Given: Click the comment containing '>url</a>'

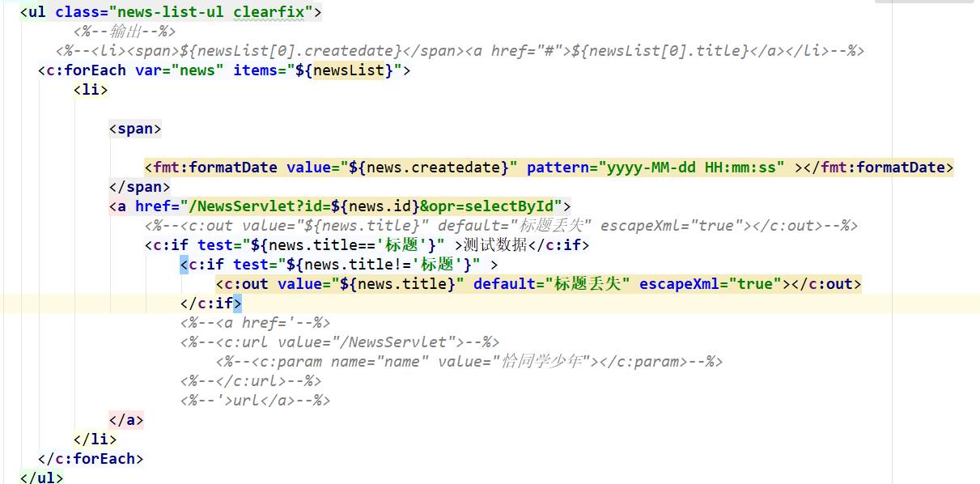Looking at the screenshot, I should (256, 401).
